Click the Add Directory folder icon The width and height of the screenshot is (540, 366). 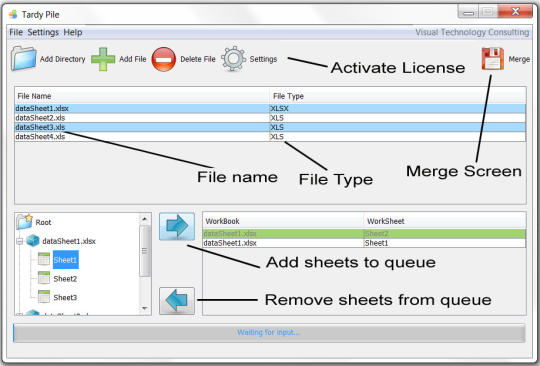click(23, 59)
